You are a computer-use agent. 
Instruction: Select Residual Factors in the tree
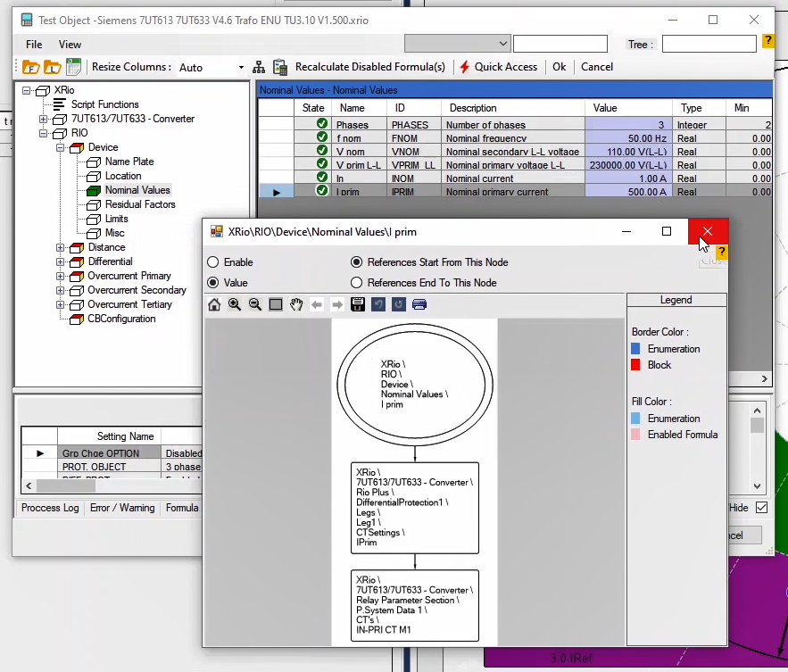click(x=140, y=204)
